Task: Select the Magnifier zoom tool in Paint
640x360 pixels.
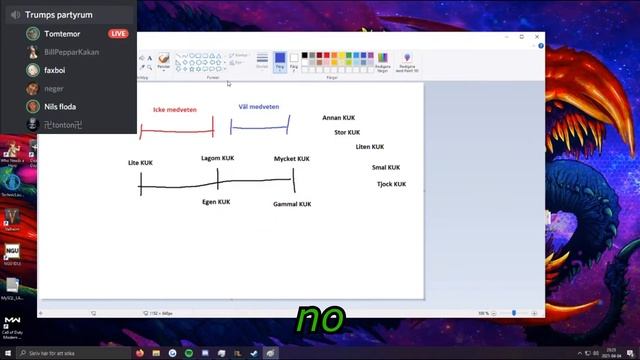Action: coord(150,67)
